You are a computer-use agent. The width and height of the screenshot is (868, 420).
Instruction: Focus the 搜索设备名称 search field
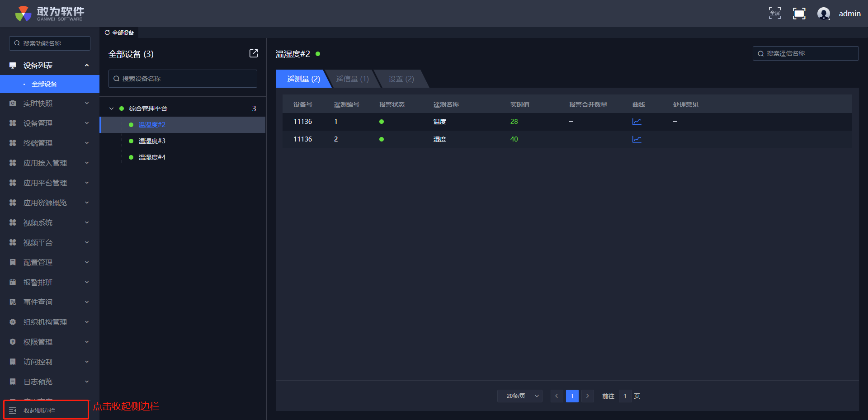pyautogui.click(x=183, y=79)
